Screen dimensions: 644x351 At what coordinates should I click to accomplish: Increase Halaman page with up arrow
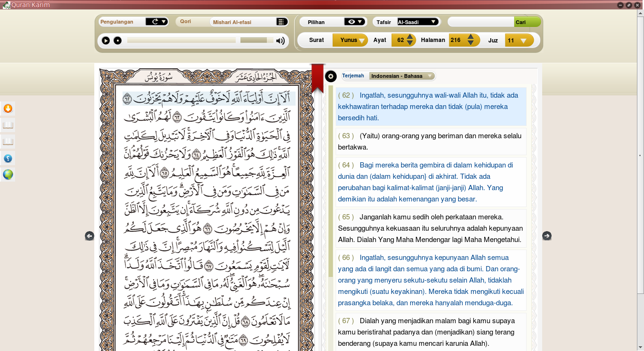point(471,37)
